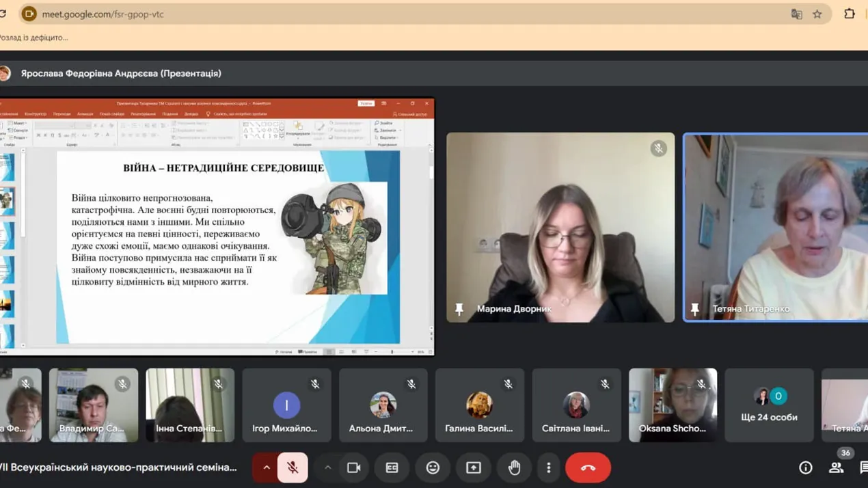Open Анімація ribbon tab in PowerPoint

pyautogui.click(x=85, y=113)
